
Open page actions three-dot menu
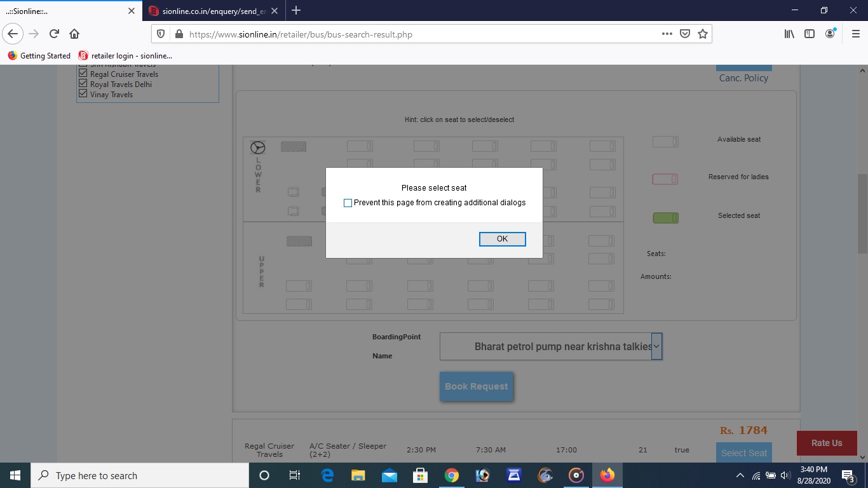pyautogui.click(x=667, y=34)
